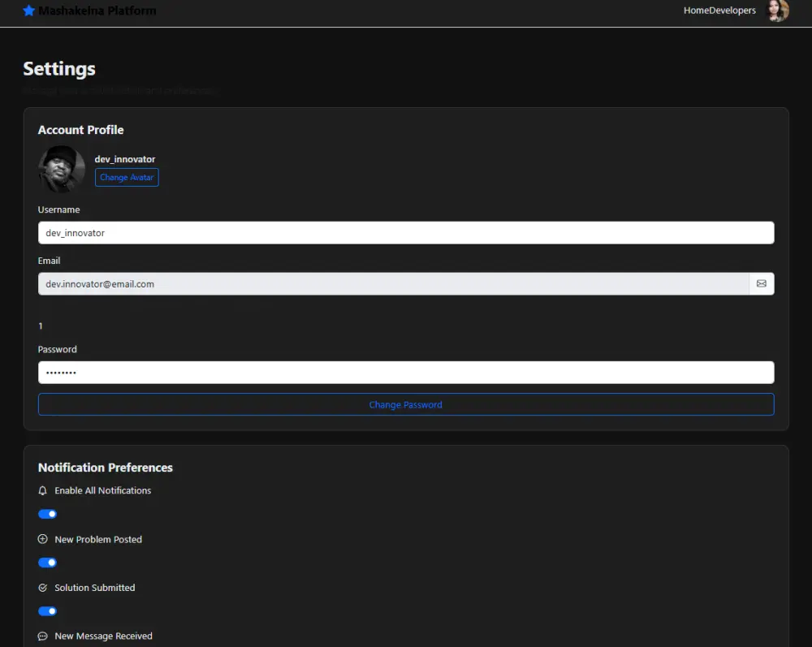
Task: Click the Notification Preferences heading
Action: click(105, 468)
